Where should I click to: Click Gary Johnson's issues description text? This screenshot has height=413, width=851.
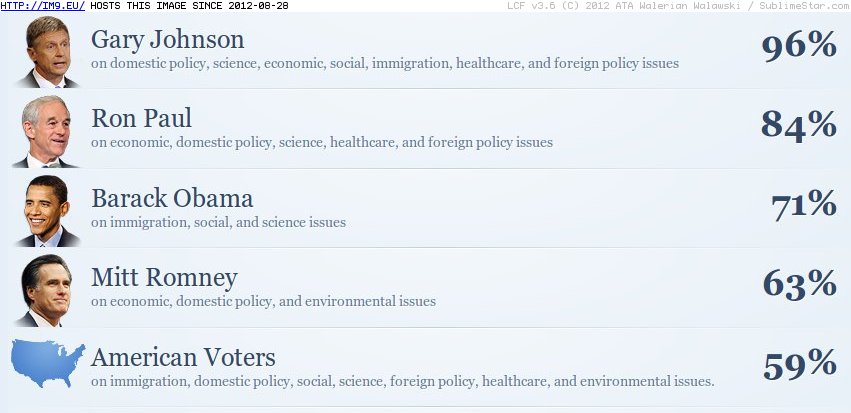pos(385,64)
